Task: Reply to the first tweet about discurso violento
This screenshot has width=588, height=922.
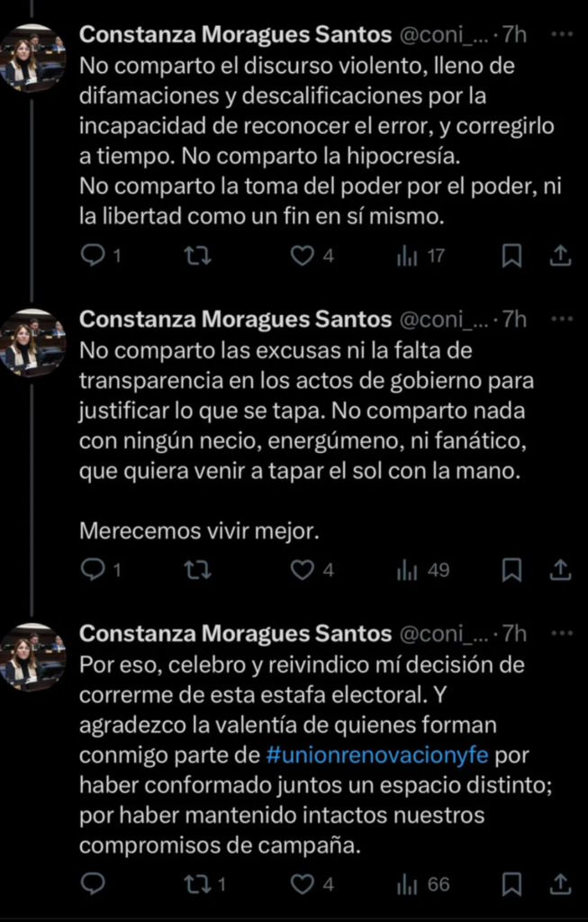Action: [x=93, y=257]
